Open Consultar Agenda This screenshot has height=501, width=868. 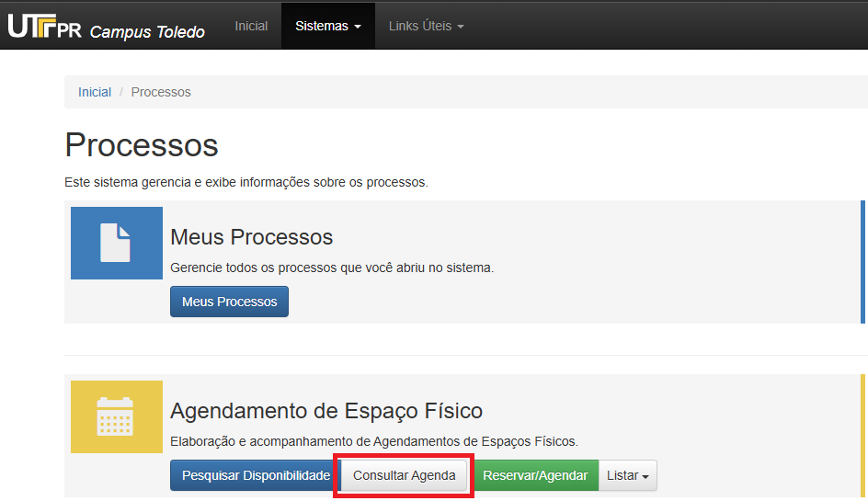coord(405,475)
